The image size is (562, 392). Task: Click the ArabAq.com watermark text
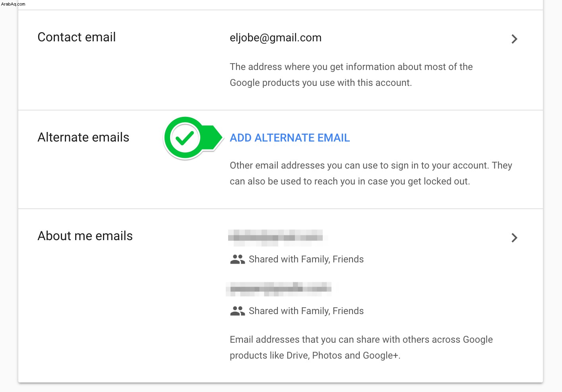click(13, 4)
